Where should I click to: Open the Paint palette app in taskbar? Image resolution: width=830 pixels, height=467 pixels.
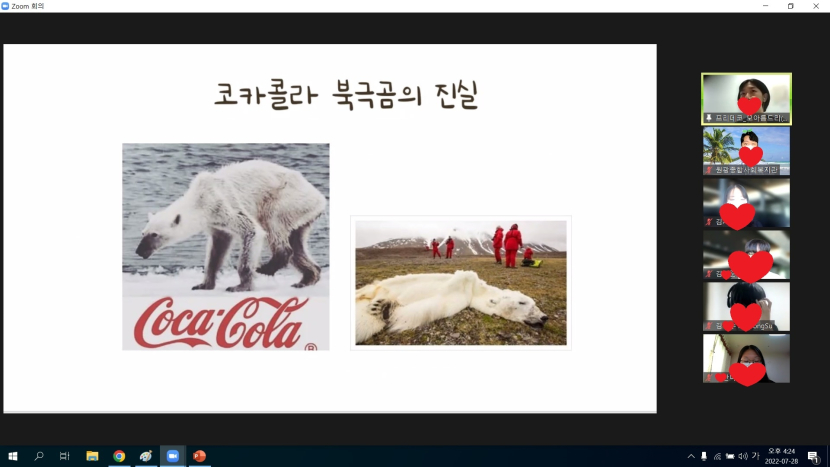click(146, 456)
